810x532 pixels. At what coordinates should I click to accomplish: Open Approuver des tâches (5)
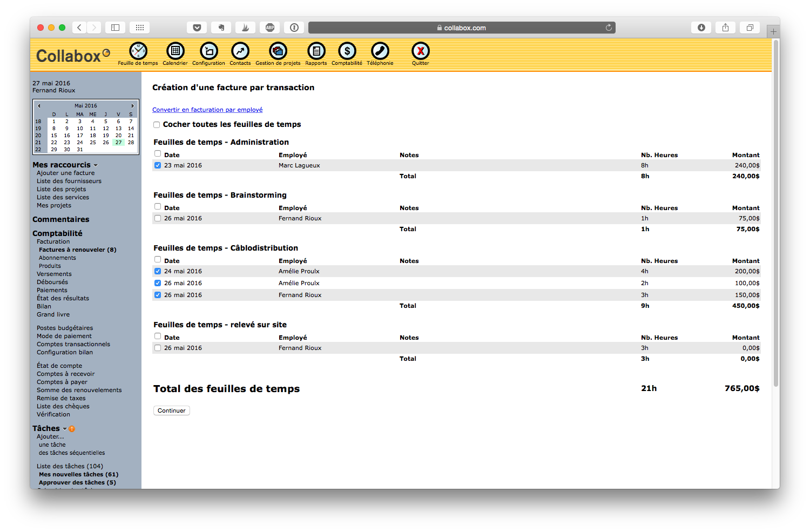click(77, 482)
